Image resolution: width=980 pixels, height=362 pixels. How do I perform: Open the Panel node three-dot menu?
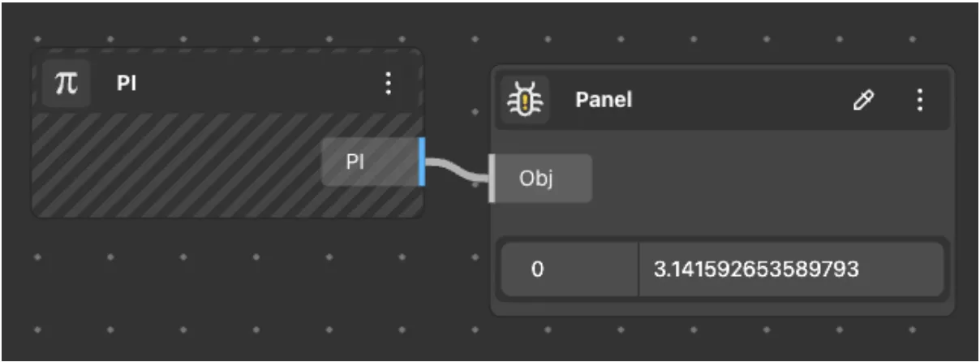(x=919, y=100)
